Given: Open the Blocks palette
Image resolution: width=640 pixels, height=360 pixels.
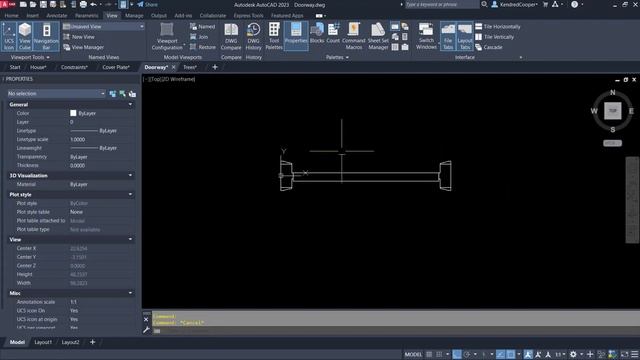Looking at the screenshot, I should (317, 33).
